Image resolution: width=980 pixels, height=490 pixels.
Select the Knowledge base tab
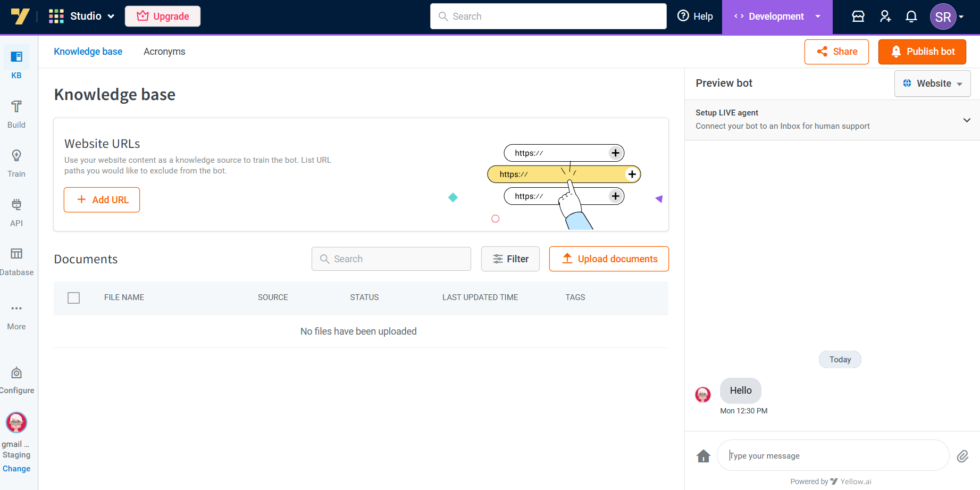pyautogui.click(x=88, y=52)
